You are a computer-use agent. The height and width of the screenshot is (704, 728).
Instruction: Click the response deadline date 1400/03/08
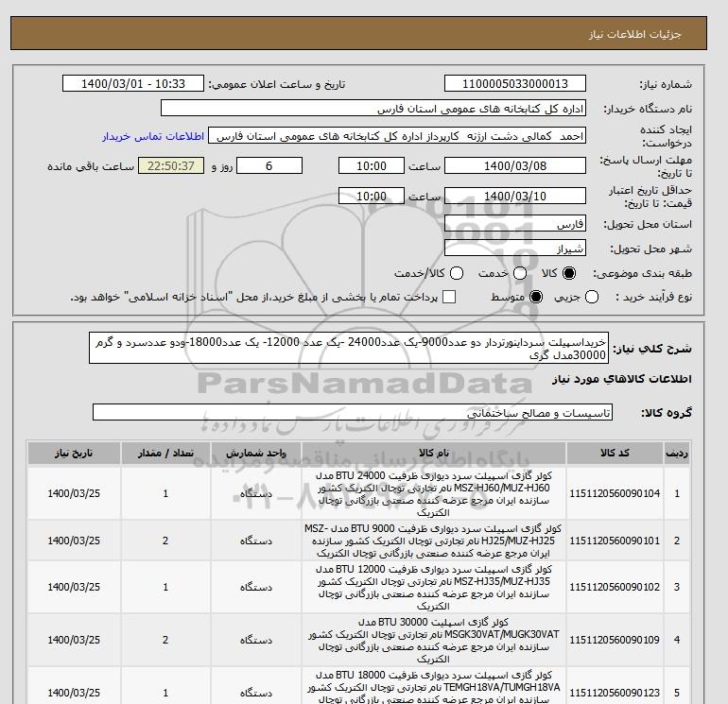[515, 165]
